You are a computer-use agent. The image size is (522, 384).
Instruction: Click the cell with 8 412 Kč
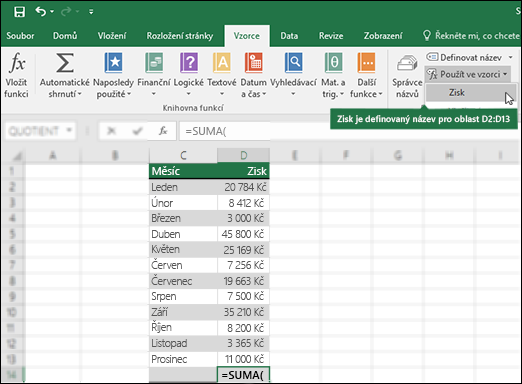pos(243,203)
